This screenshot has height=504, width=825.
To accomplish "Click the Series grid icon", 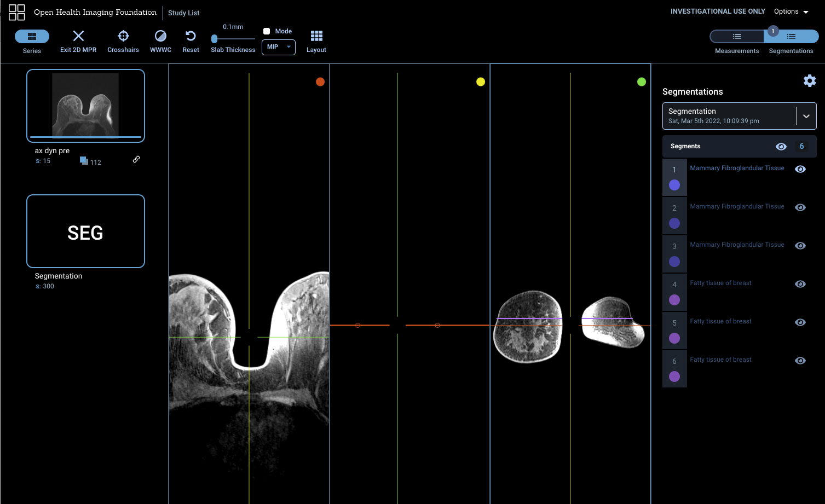I will pyautogui.click(x=32, y=36).
